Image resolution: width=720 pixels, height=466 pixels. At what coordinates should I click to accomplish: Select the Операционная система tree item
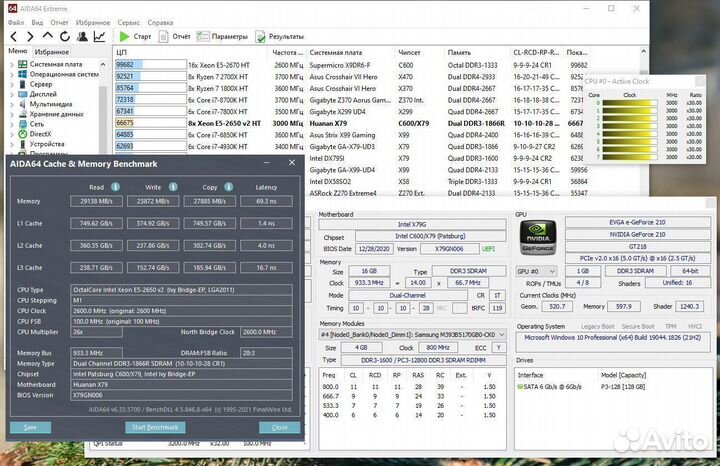[x=64, y=74]
